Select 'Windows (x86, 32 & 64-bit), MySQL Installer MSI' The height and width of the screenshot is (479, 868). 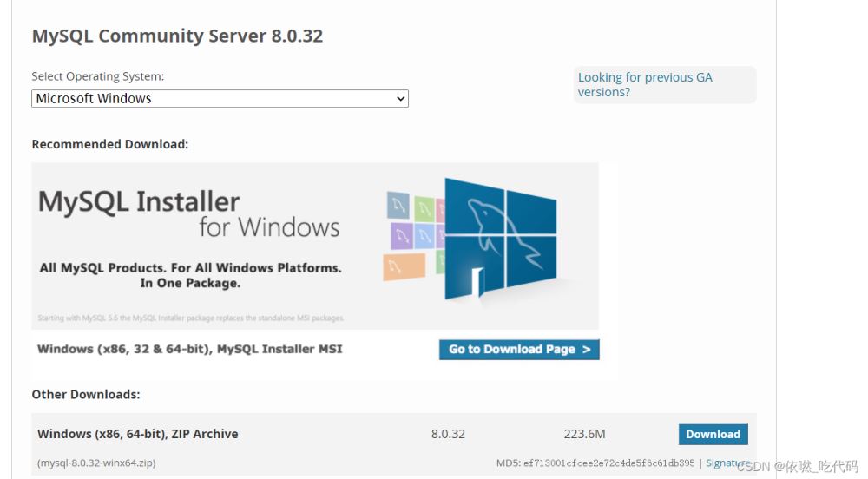[x=190, y=349]
